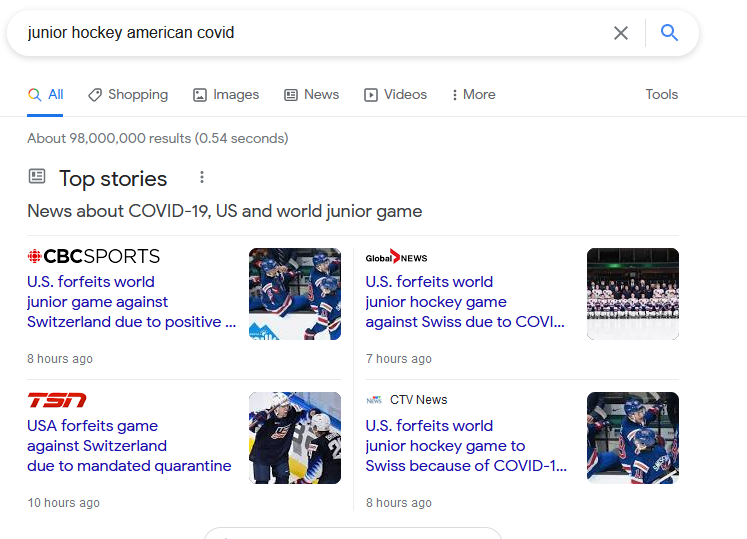Click the Images picture icon

[x=200, y=95]
